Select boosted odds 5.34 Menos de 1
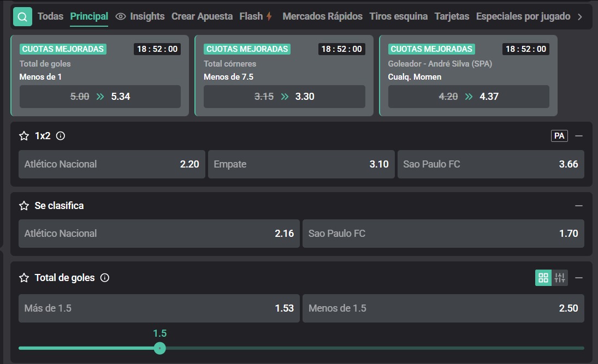Image resolution: width=598 pixels, height=364 pixels. 100,97
